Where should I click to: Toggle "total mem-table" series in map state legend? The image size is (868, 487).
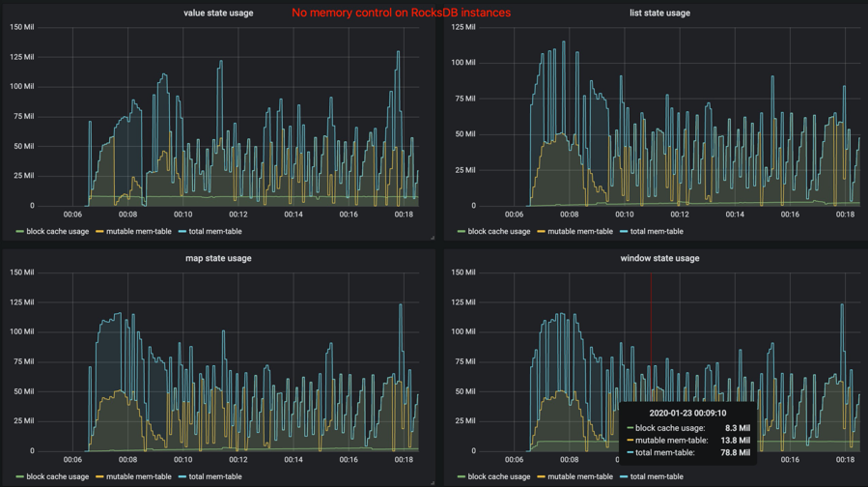point(214,476)
